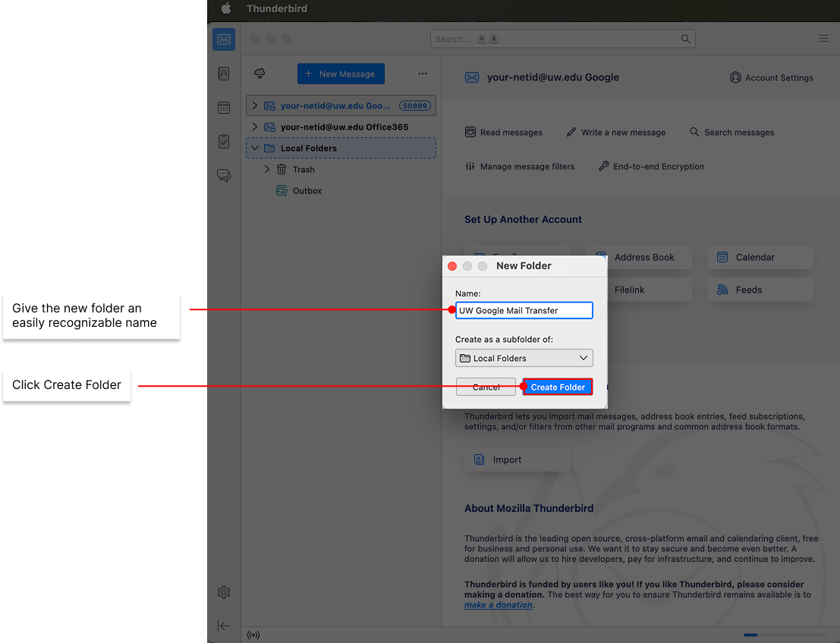
Task: Open the Thunderbird menu bar item
Action: [277, 9]
